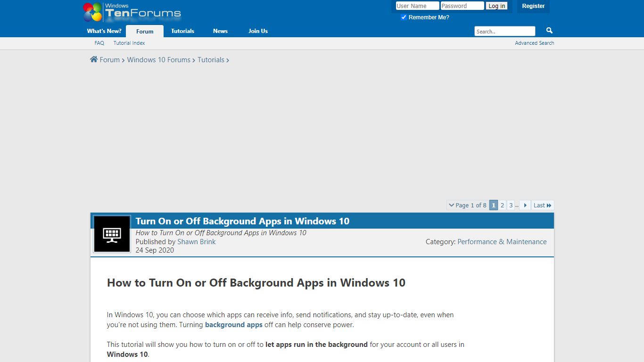This screenshot has height=362, width=644.
Task: Select current page 1 button
Action: click(494, 205)
